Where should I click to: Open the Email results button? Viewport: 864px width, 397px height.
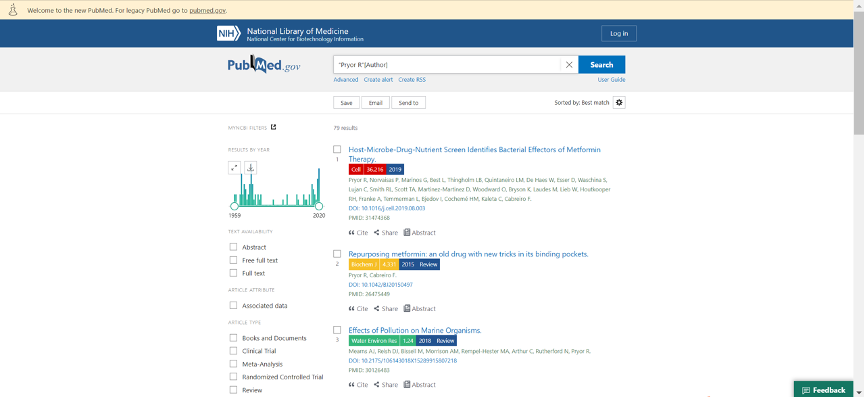click(x=376, y=103)
